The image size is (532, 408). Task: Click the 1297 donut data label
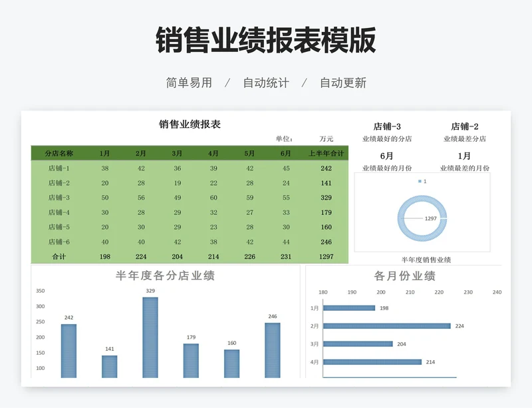coord(430,218)
